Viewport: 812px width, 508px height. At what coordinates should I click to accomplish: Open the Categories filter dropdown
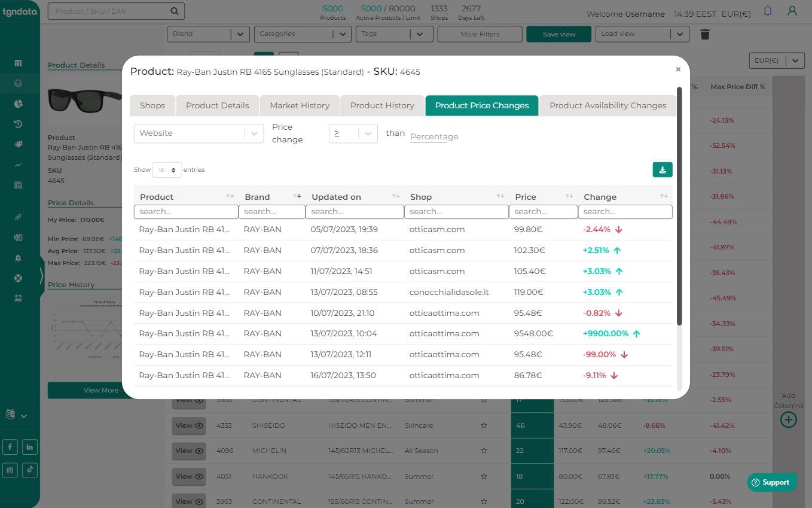point(303,34)
